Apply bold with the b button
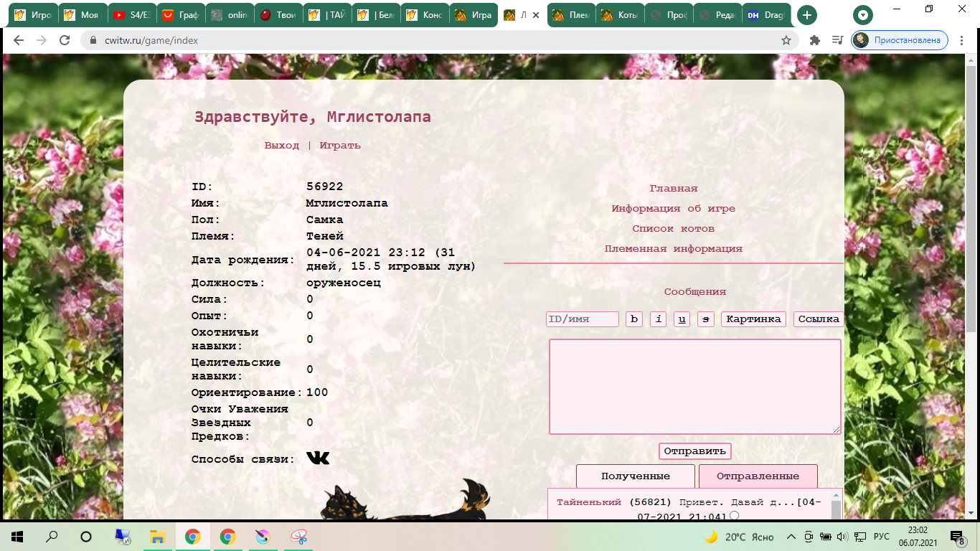 [x=634, y=319]
